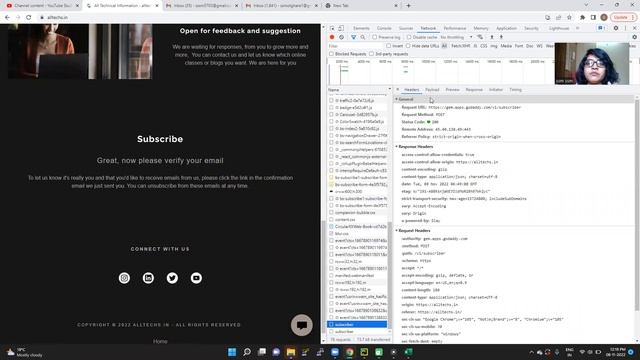
Task: Reload the alltechs.in page
Action: pos(29,18)
